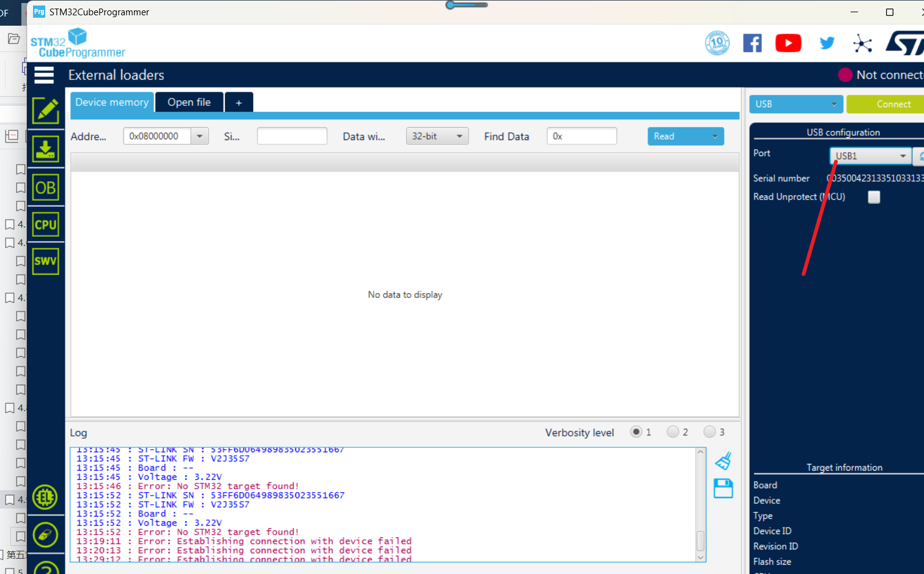The height and width of the screenshot is (574, 924).
Task: Click the "Revision ID" label
Action: [x=775, y=546]
